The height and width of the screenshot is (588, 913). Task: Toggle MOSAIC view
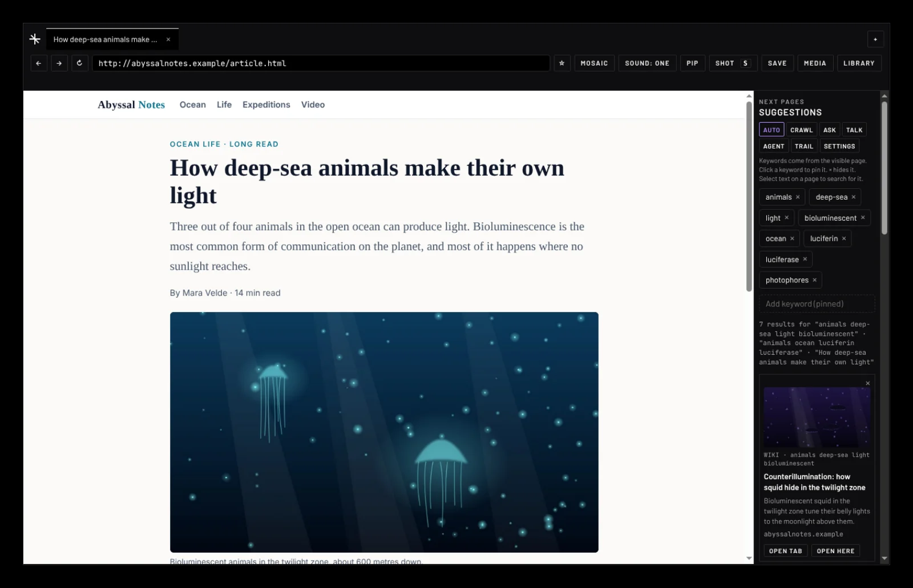coord(594,63)
